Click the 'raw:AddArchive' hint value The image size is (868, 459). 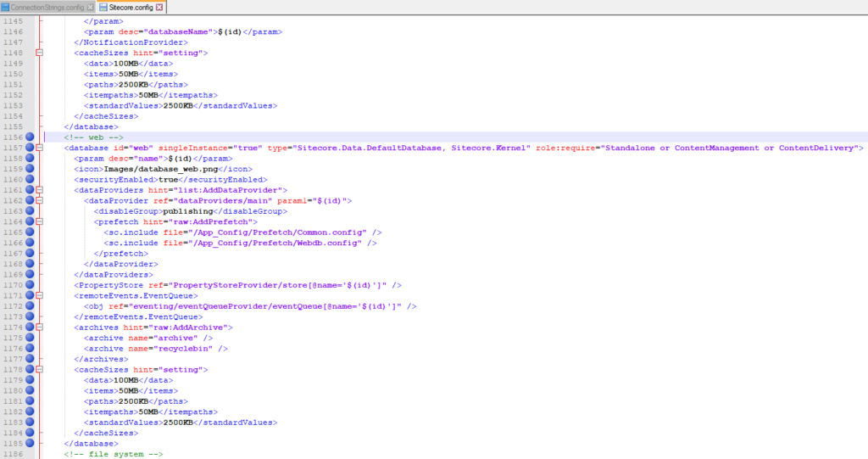tap(188, 327)
